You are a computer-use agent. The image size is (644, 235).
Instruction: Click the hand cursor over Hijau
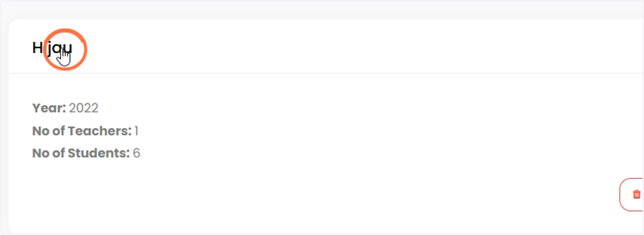tap(64, 57)
